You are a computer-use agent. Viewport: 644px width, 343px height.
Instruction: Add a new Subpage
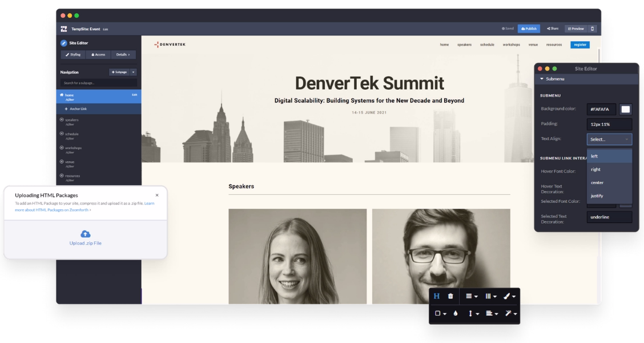(119, 72)
